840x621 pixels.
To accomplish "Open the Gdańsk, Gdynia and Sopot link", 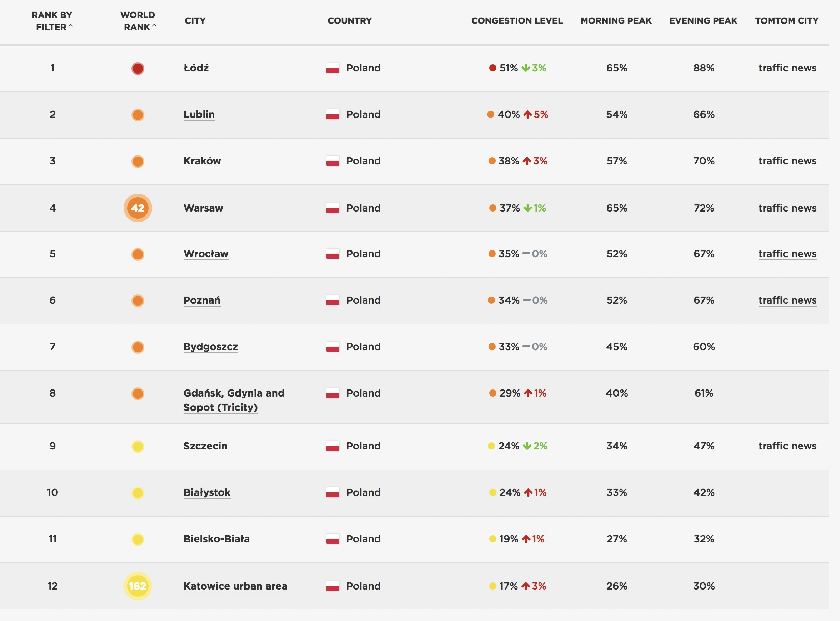I will point(234,400).
